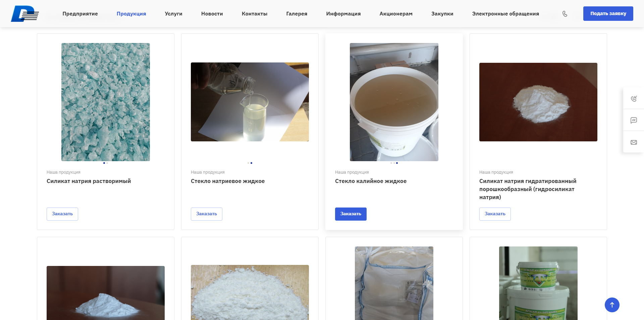Open the callback phone icon in the side panel
644x320 pixels.
pyautogui.click(x=634, y=98)
